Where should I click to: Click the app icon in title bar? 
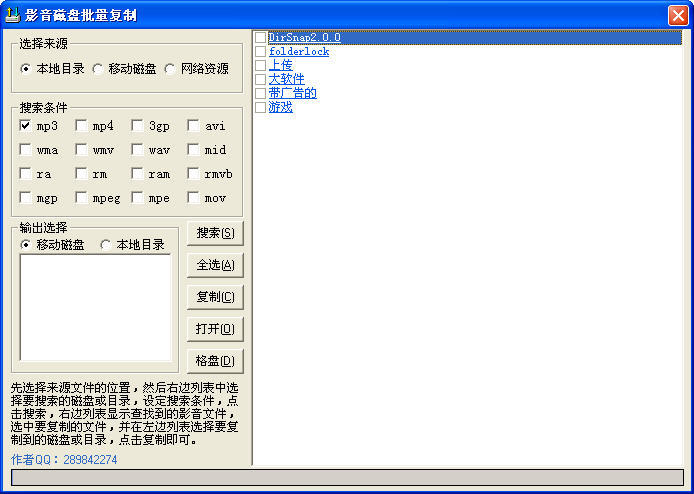coord(12,15)
